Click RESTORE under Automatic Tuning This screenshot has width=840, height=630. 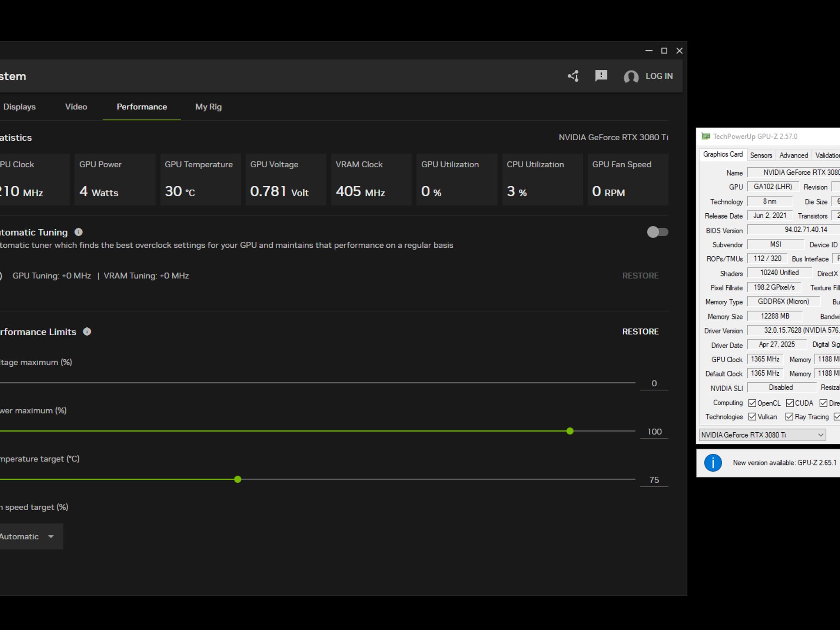[x=640, y=276]
